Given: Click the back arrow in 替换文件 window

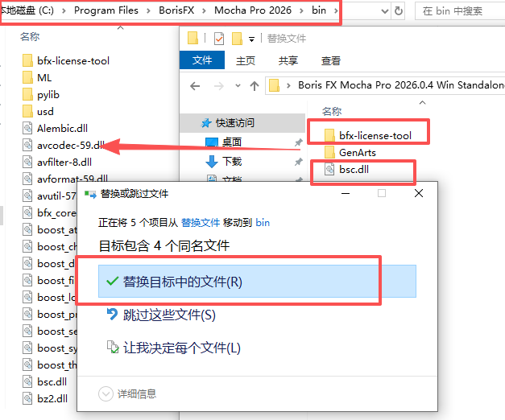Looking at the screenshot, I should (195, 86).
